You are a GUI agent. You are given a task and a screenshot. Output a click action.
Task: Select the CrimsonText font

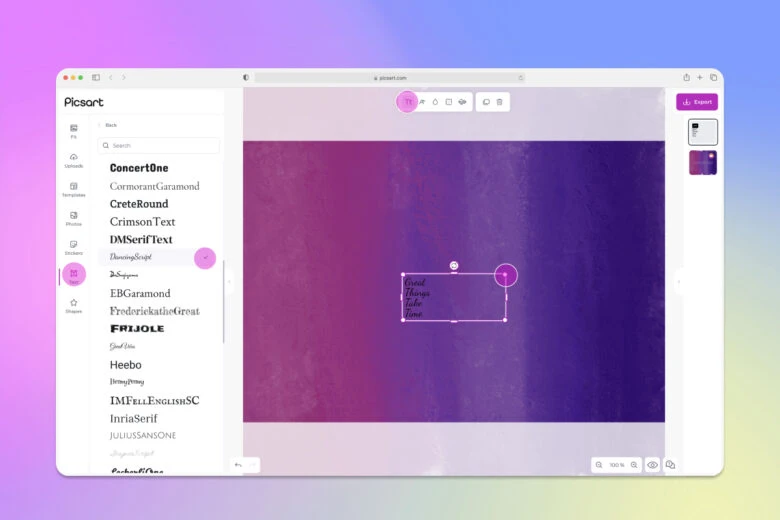click(142, 222)
